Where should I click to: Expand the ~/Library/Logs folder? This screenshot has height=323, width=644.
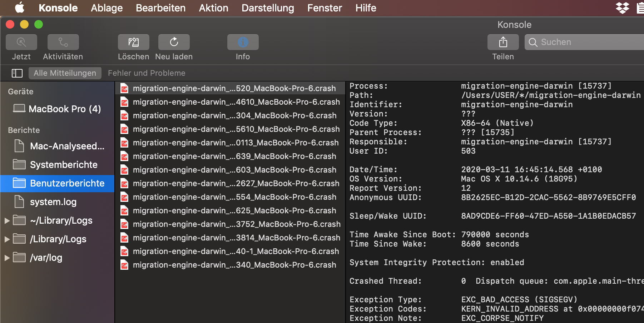point(6,220)
